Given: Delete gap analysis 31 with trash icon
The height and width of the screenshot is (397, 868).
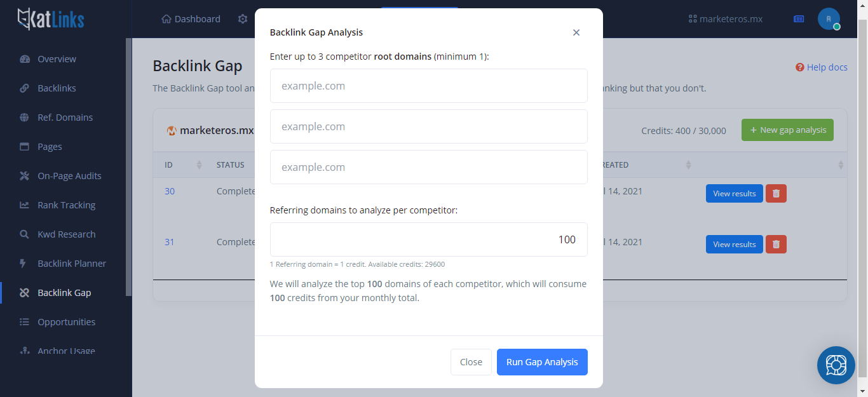Looking at the screenshot, I should 776,245.
